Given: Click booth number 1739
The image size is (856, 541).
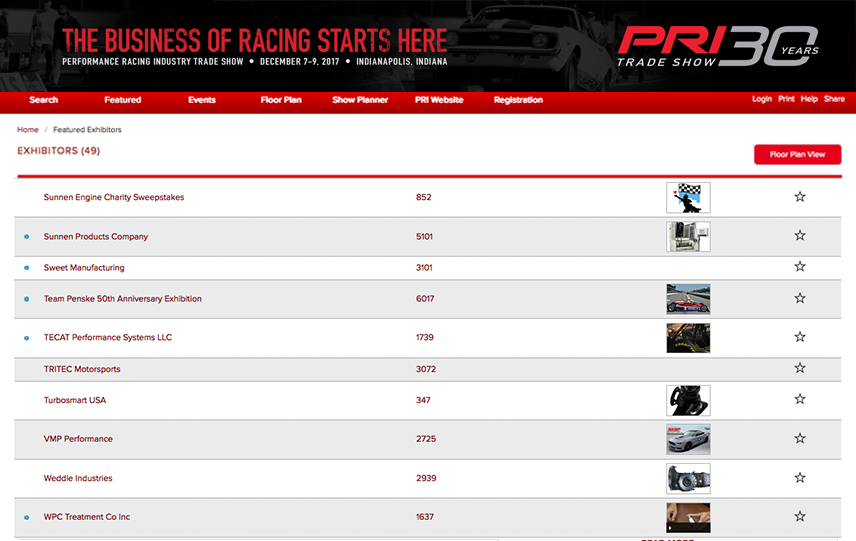Looking at the screenshot, I should (425, 337).
